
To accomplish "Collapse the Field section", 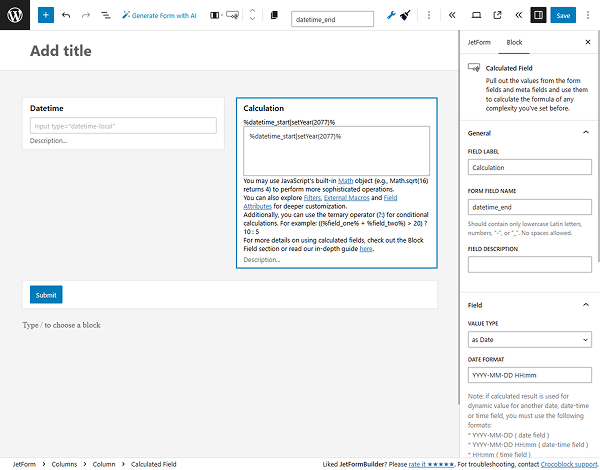I will [x=586, y=304].
